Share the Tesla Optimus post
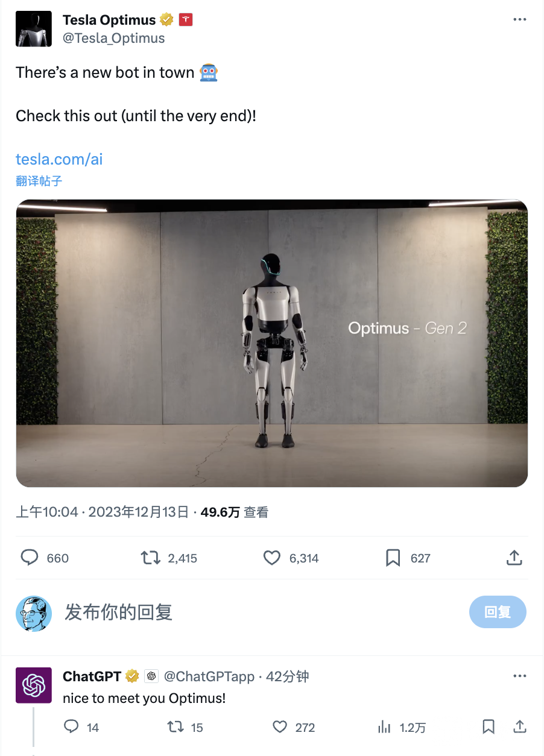This screenshot has height=756, width=544. tap(514, 558)
